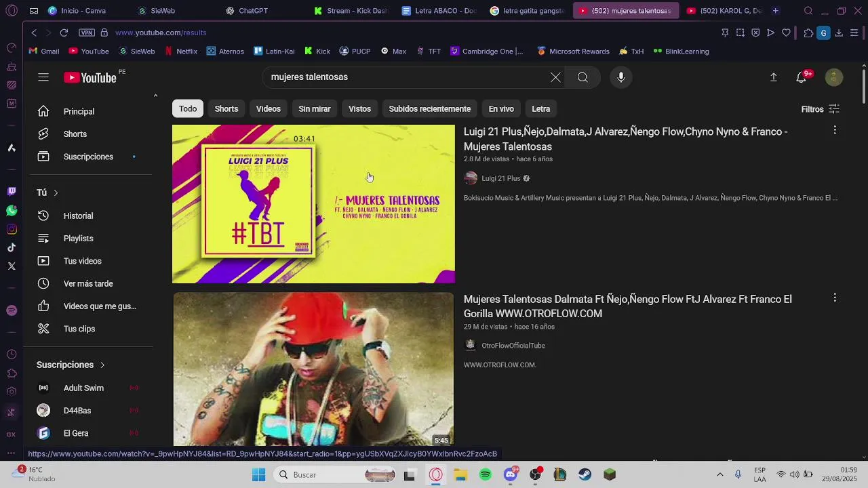Image resolution: width=868 pixels, height=488 pixels.
Task: Select the En vivo filter chip
Action: coord(501,108)
